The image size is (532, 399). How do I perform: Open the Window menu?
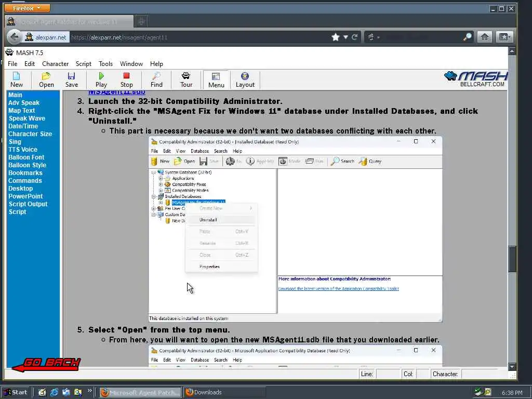pyautogui.click(x=131, y=64)
